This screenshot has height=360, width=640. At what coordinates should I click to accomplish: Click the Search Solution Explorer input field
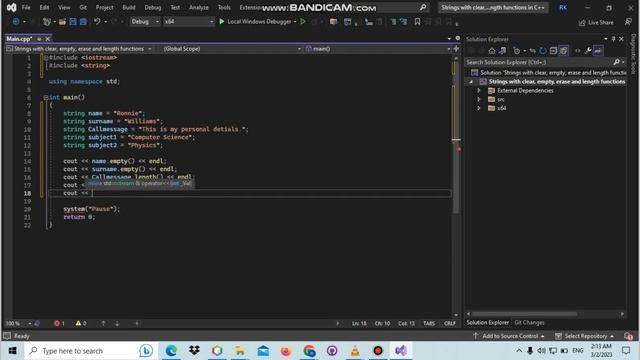pyautogui.click(x=539, y=62)
